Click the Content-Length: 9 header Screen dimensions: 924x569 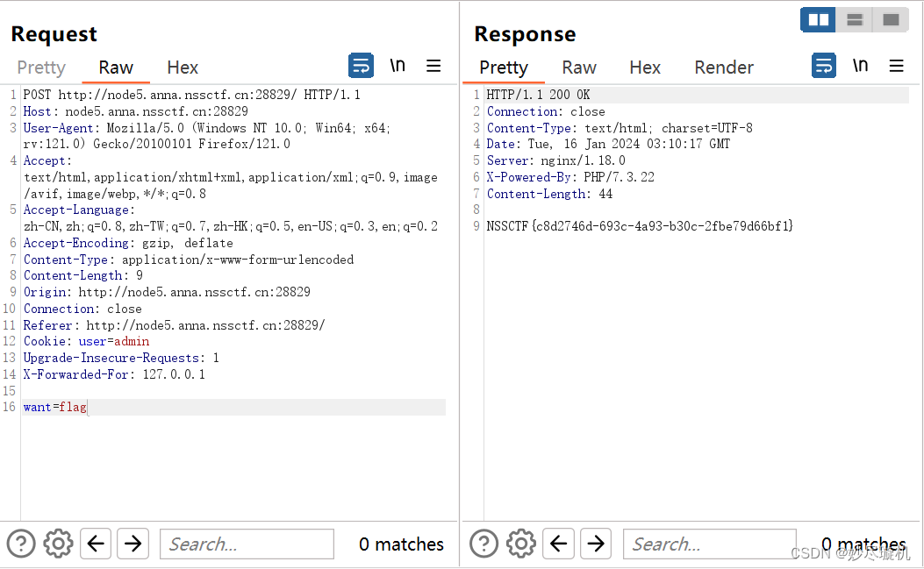click(x=83, y=275)
